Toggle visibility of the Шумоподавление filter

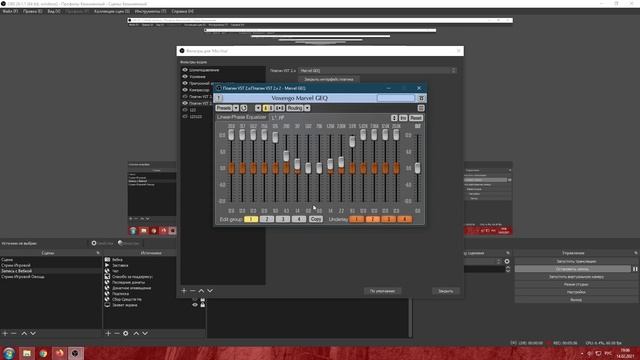185,70
